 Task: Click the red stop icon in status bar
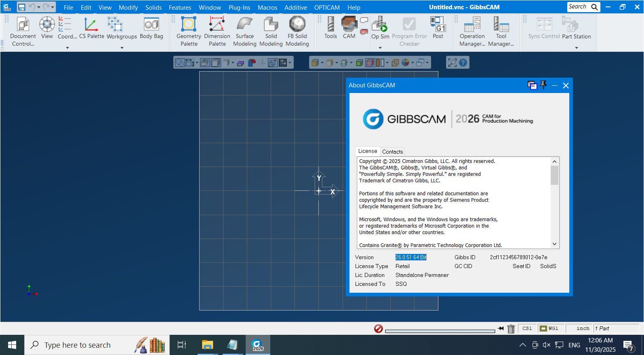[379, 329]
